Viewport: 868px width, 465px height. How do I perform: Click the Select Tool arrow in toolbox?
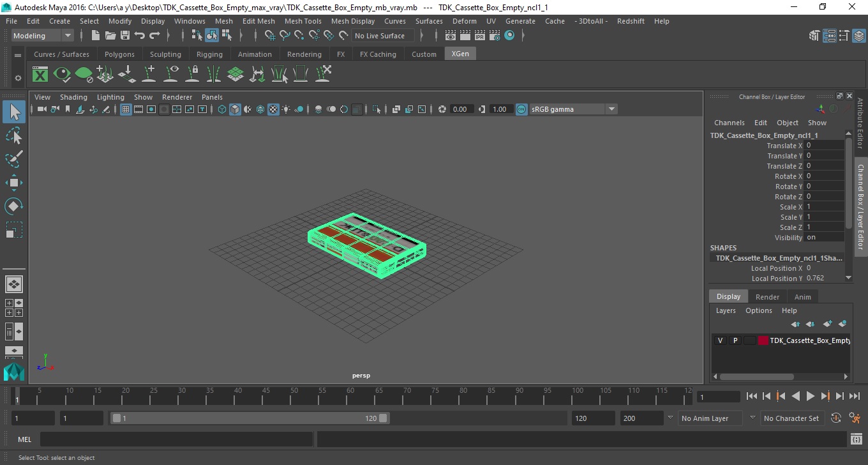(x=14, y=112)
